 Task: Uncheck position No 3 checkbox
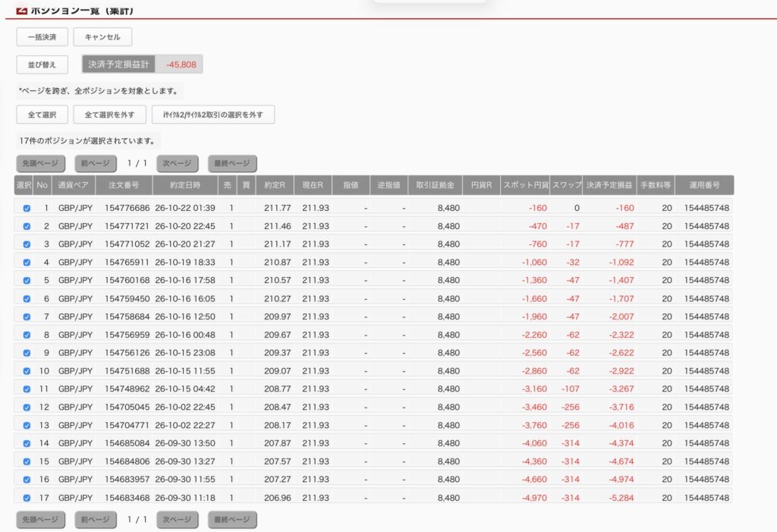click(x=27, y=244)
